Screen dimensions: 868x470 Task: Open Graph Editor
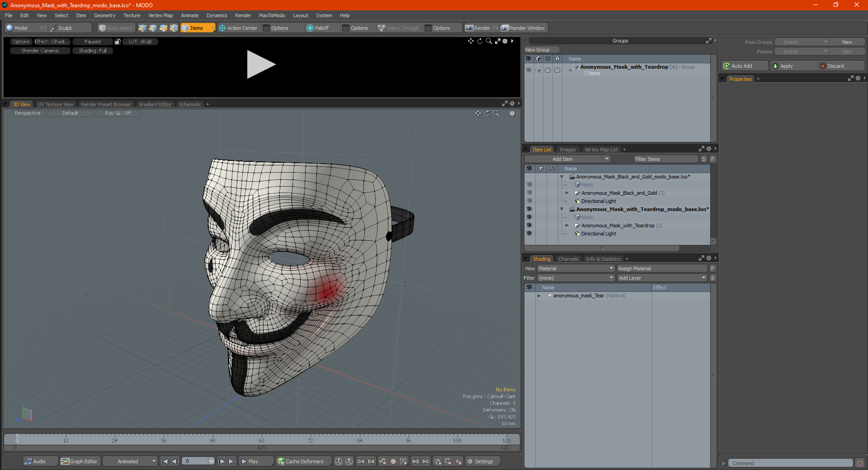tap(79, 461)
